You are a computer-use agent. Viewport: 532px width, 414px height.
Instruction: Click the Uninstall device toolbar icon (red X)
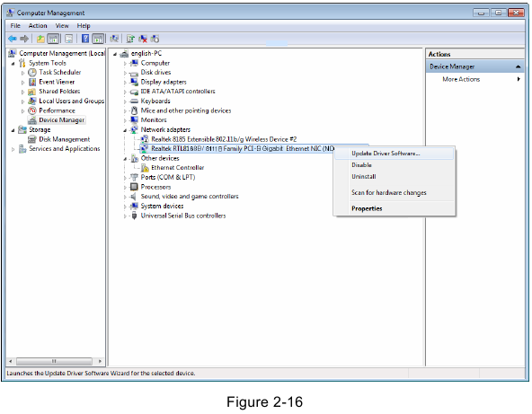(143, 39)
